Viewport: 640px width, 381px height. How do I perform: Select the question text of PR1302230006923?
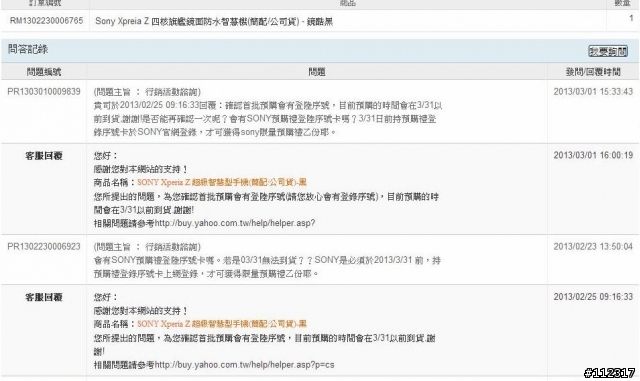coord(267,260)
